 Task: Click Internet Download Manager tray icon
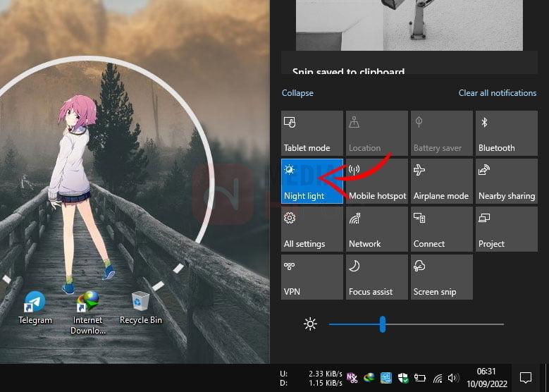[369, 378]
